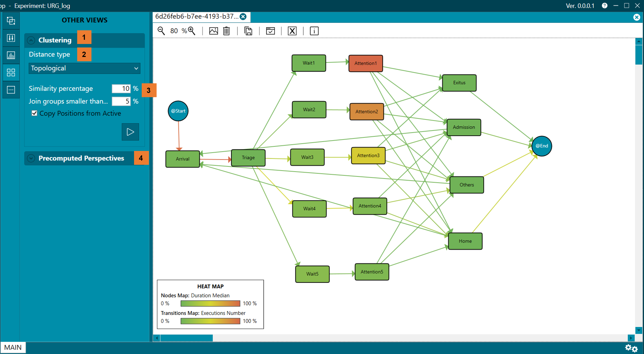
Task: Select the @Start node
Action: click(x=178, y=111)
